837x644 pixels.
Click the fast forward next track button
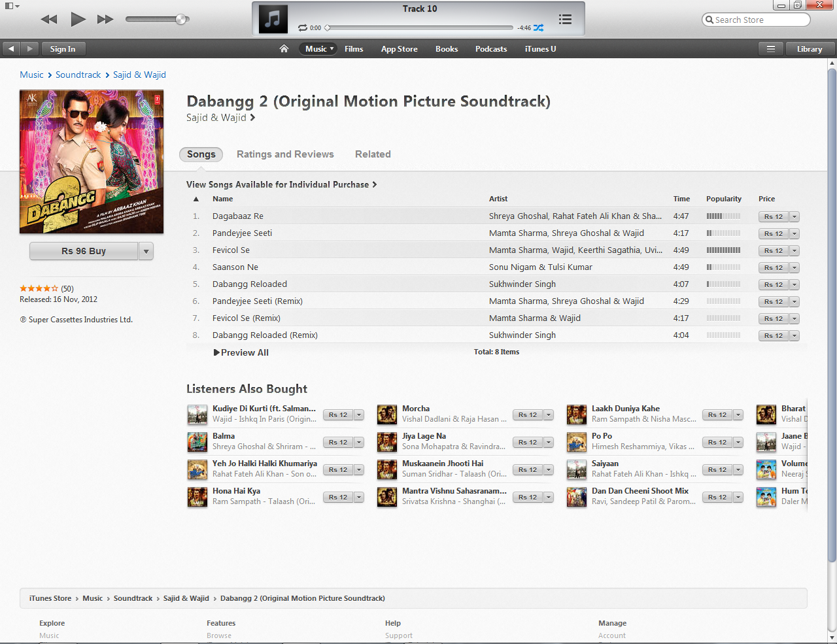(x=105, y=20)
